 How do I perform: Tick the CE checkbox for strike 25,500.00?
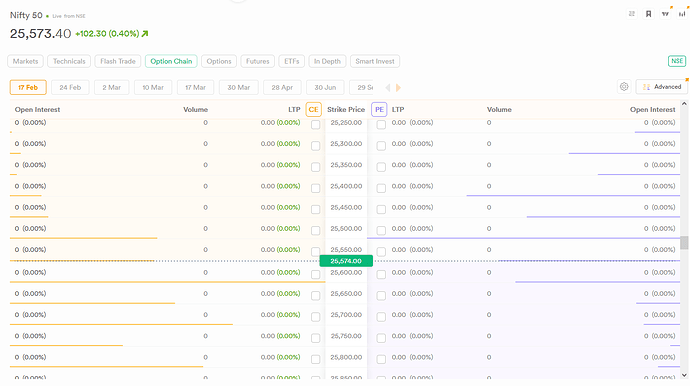(316, 230)
